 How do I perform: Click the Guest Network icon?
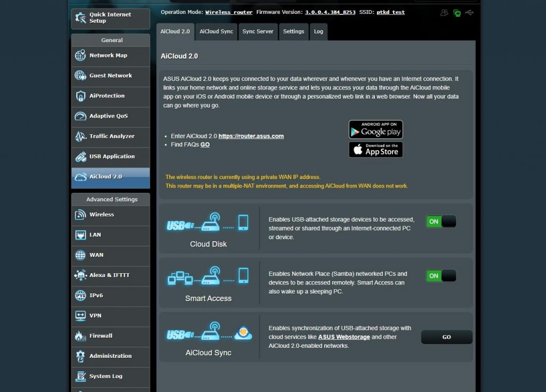[x=81, y=75]
